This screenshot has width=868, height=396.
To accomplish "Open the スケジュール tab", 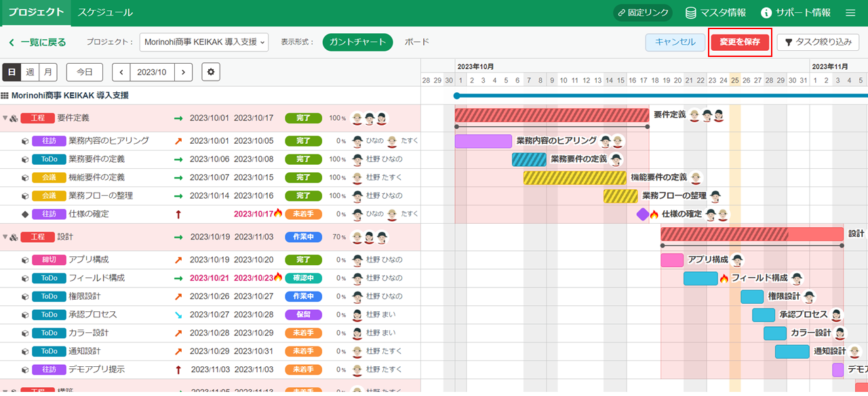I will pos(104,13).
